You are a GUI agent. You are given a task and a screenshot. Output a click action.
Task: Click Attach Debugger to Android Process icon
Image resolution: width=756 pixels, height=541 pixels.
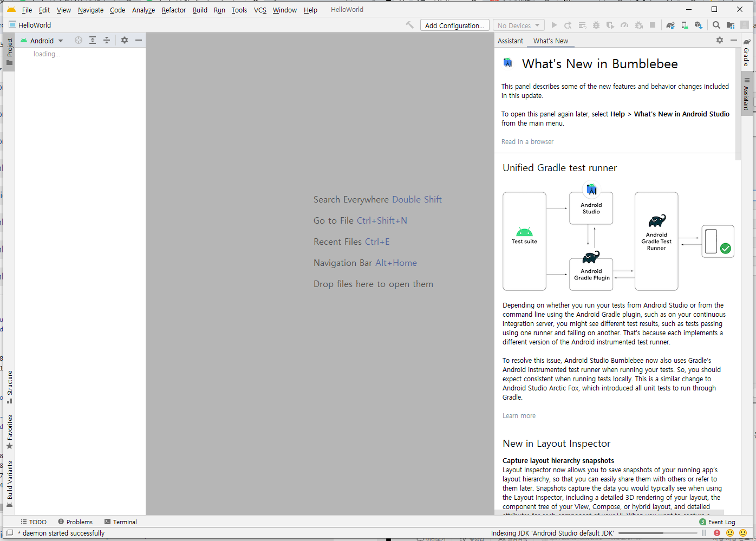point(638,25)
